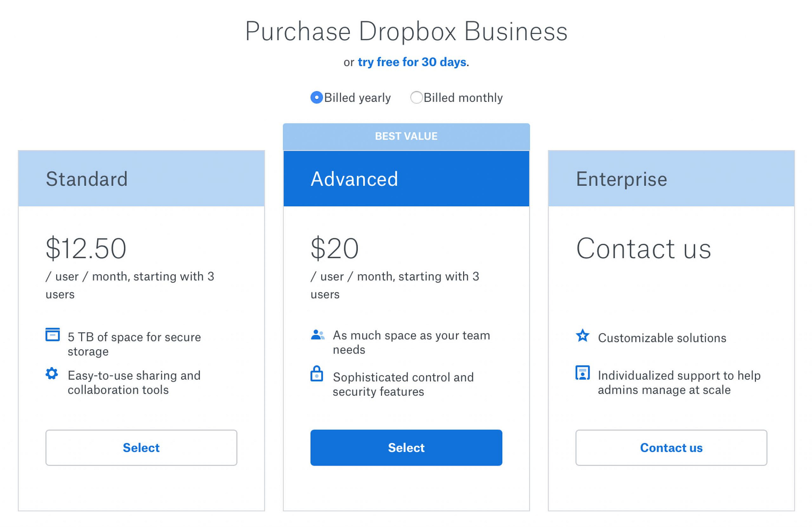Click the storage box icon for 5 TB space
Viewport: 812px width, 527px height.
pos(52,334)
